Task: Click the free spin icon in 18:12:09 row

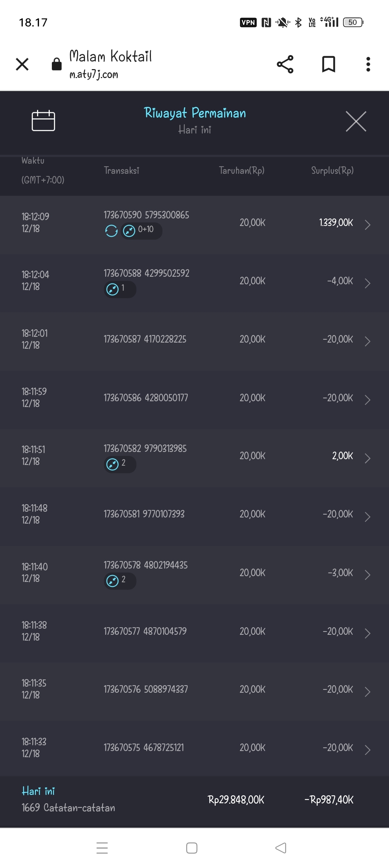Action: pyautogui.click(x=111, y=231)
